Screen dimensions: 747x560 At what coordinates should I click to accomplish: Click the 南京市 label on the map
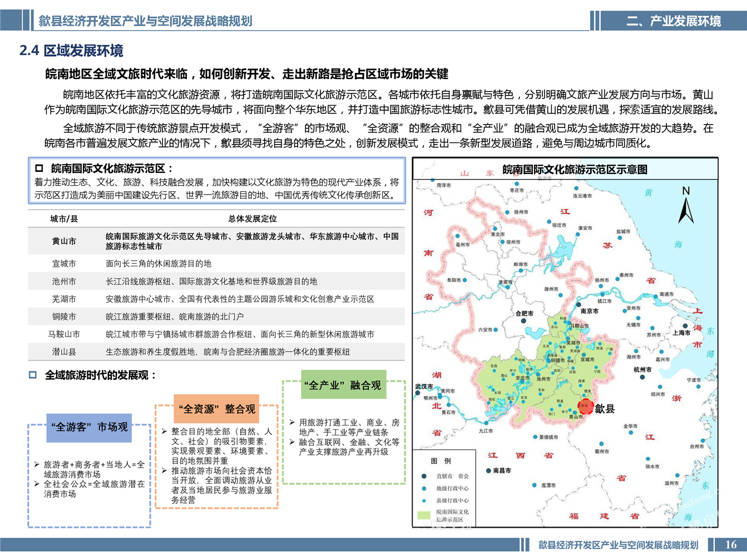[590, 311]
